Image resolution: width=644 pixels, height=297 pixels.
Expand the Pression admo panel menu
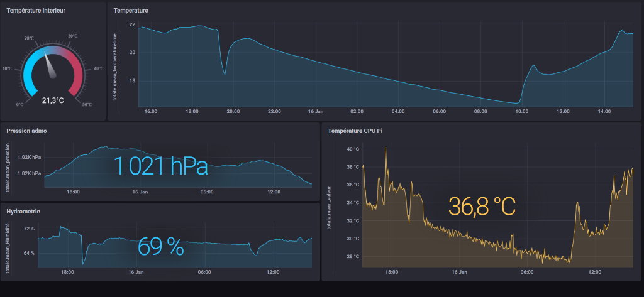click(26, 131)
